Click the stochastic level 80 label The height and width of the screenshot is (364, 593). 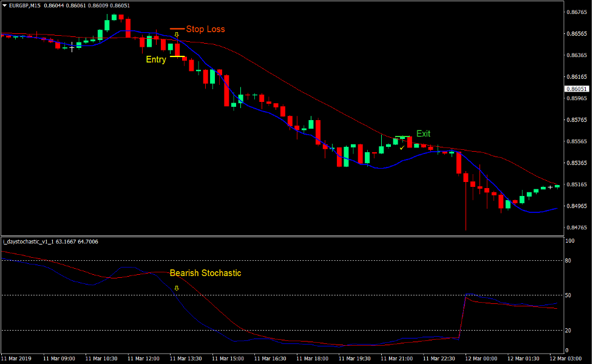coord(568,261)
